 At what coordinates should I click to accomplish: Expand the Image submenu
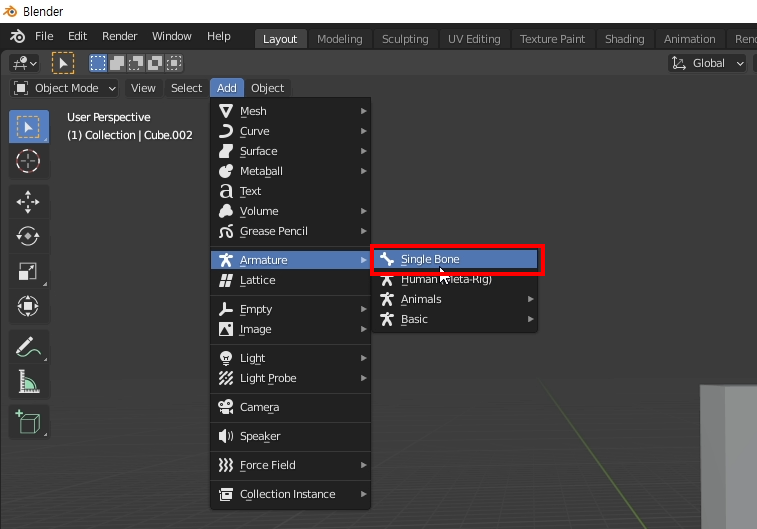[x=291, y=329]
